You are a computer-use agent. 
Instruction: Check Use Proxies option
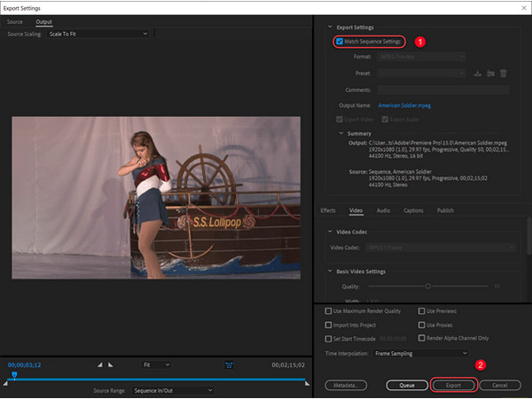pyautogui.click(x=421, y=325)
